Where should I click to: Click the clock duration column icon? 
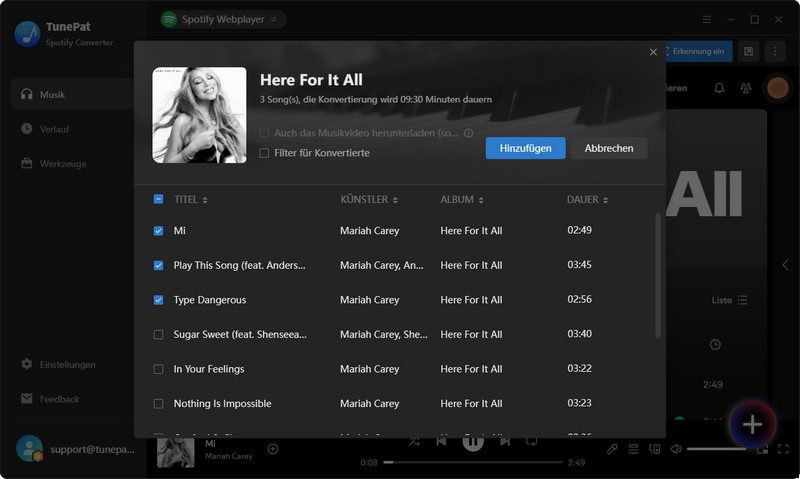click(715, 345)
